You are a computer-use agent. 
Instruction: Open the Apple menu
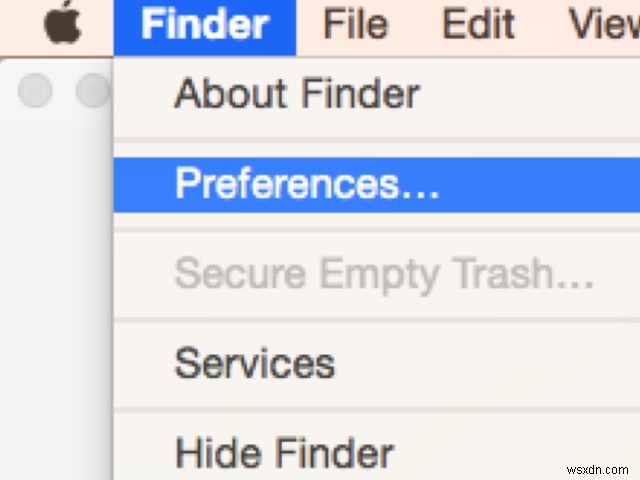[x=62, y=25]
